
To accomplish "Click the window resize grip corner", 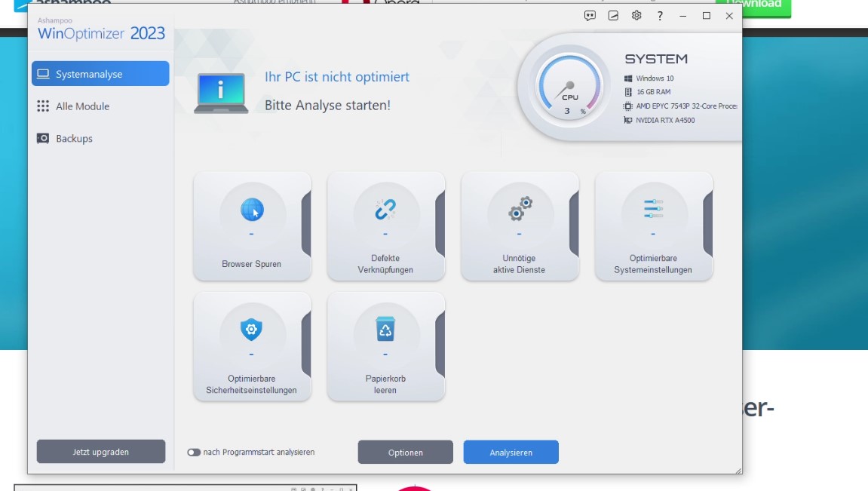I will pos(738,471).
